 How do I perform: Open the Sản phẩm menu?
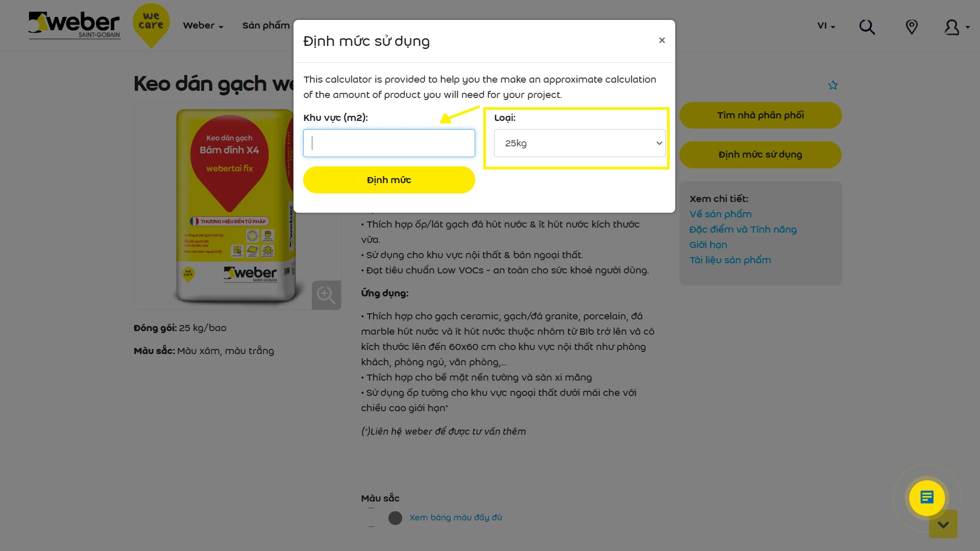click(x=266, y=26)
